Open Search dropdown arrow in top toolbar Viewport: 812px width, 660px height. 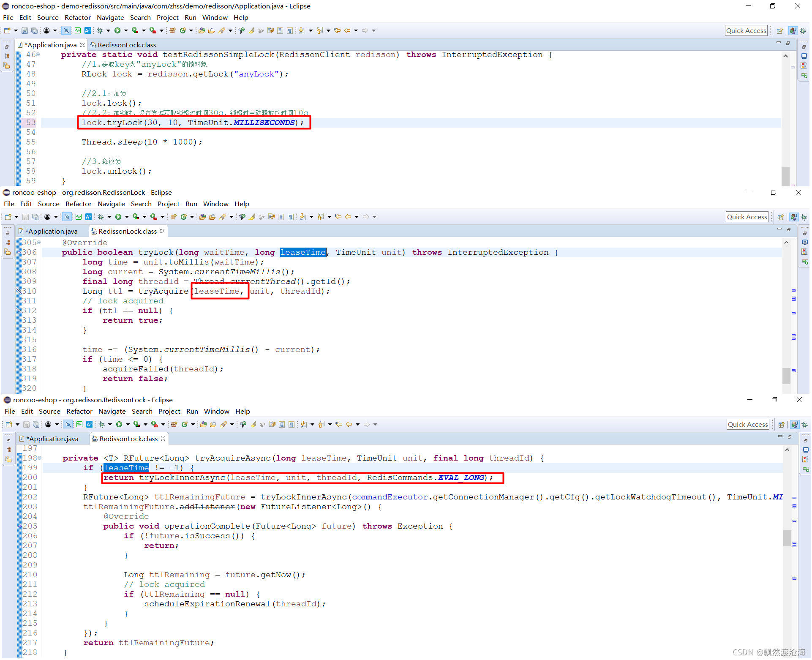click(231, 30)
